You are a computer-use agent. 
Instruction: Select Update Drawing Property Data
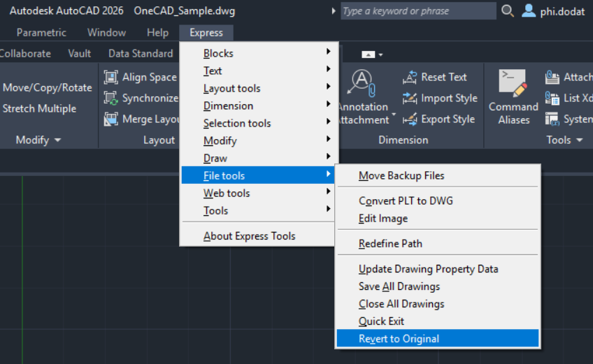coord(438,269)
